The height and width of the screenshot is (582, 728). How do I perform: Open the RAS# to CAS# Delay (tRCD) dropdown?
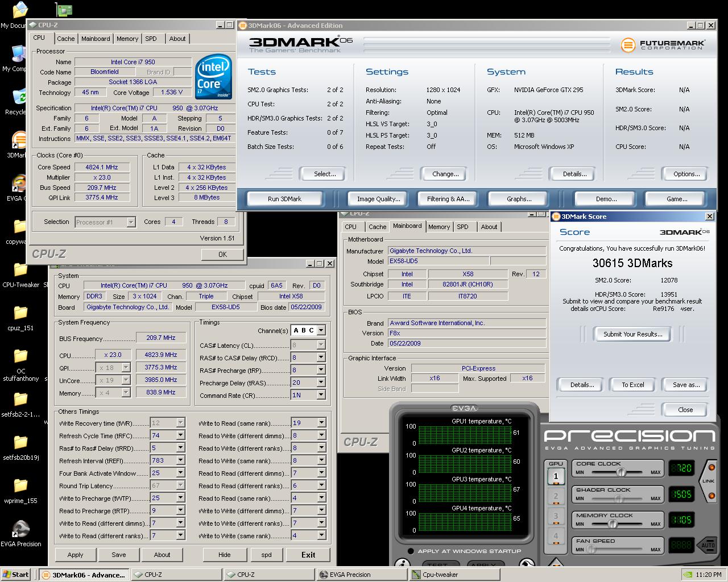[321, 357]
